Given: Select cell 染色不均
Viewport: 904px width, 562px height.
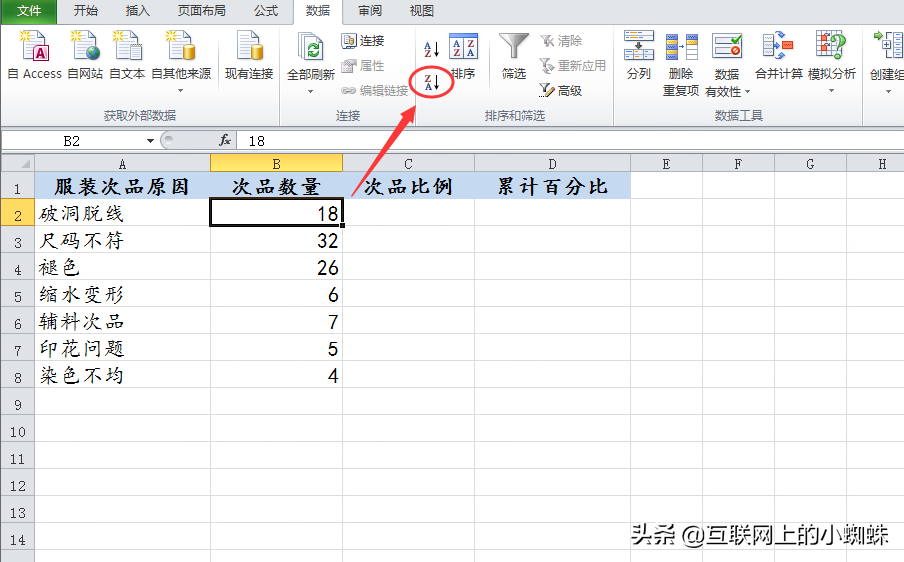Looking at the screenshot, I should click(122, 375).
